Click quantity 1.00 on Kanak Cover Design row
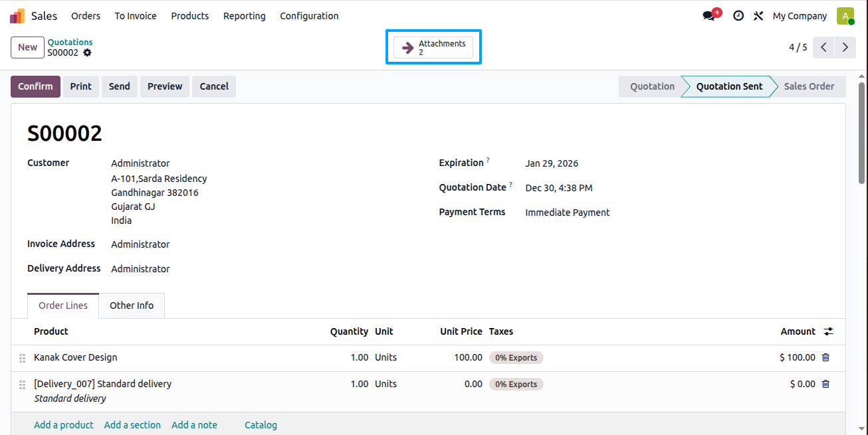The height and width of the screenshot is (435, 868). [x=359, y=357]
